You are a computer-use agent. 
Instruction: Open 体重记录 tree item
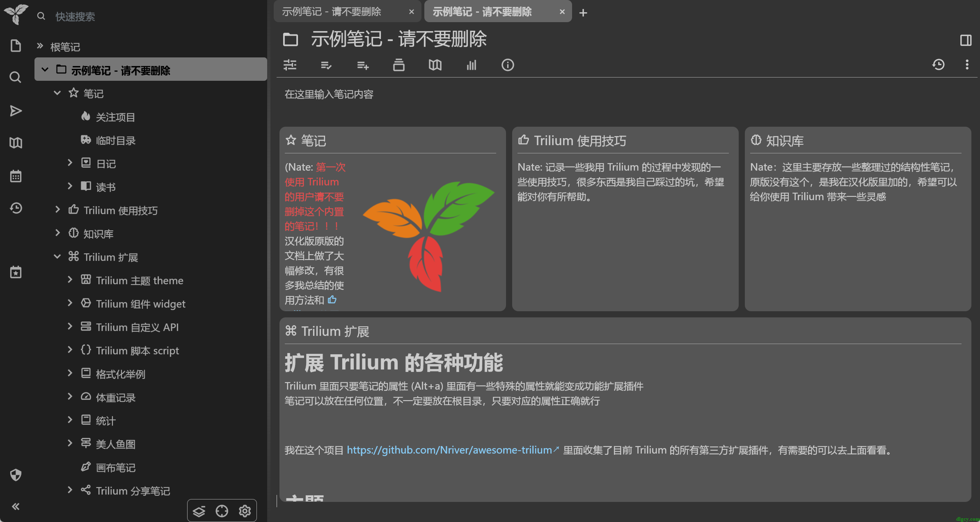(x=116, y=397)
